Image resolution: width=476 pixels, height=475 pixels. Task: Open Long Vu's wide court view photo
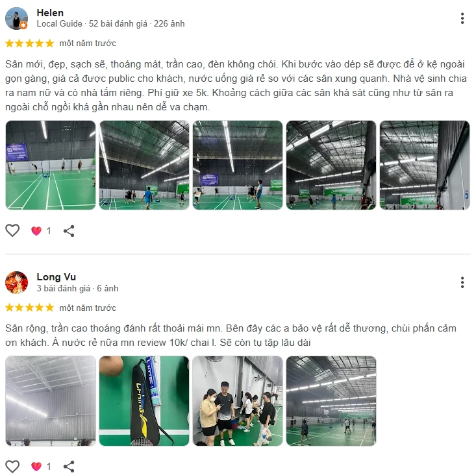click(x=331, y=401)
